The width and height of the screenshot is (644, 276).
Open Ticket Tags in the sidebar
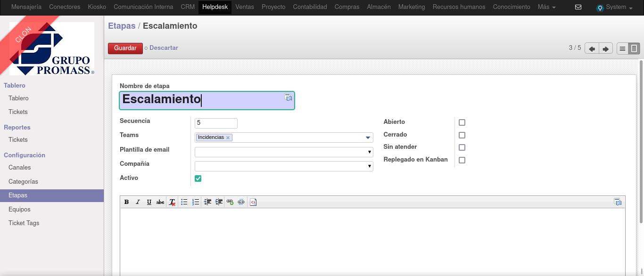(24, 223)
